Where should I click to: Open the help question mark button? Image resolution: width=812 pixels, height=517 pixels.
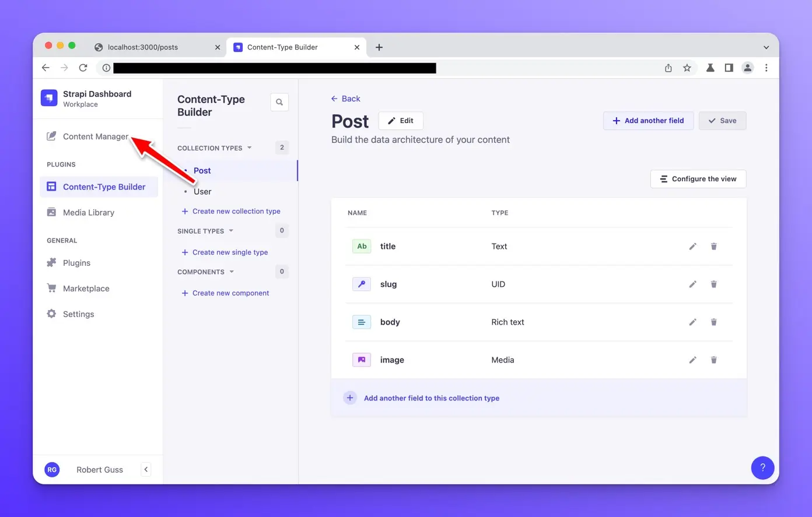(762, 467)
